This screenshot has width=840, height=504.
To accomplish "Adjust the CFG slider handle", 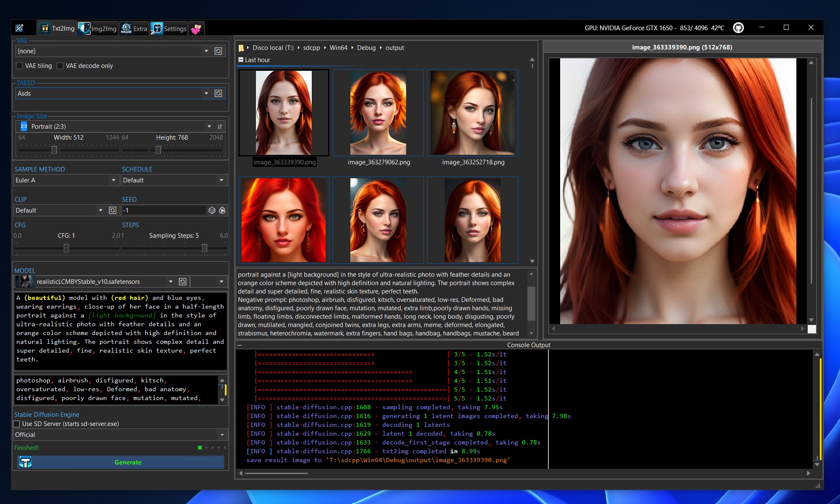I will tap(66, 248).
